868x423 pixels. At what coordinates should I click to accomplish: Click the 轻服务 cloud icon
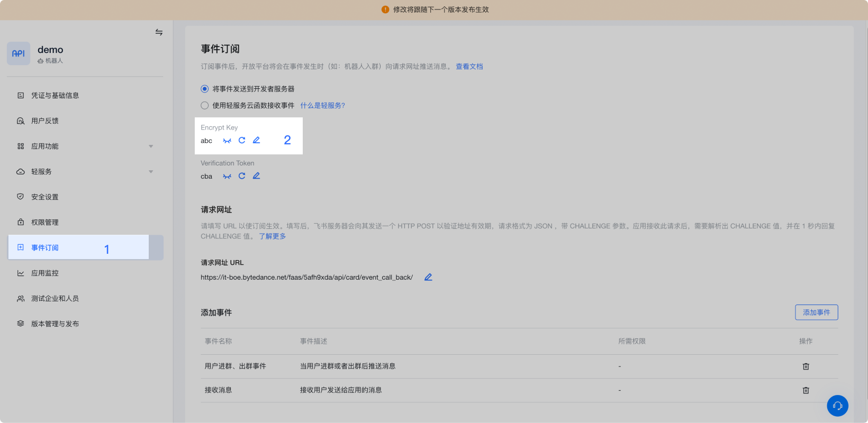(x=21, y=171)
